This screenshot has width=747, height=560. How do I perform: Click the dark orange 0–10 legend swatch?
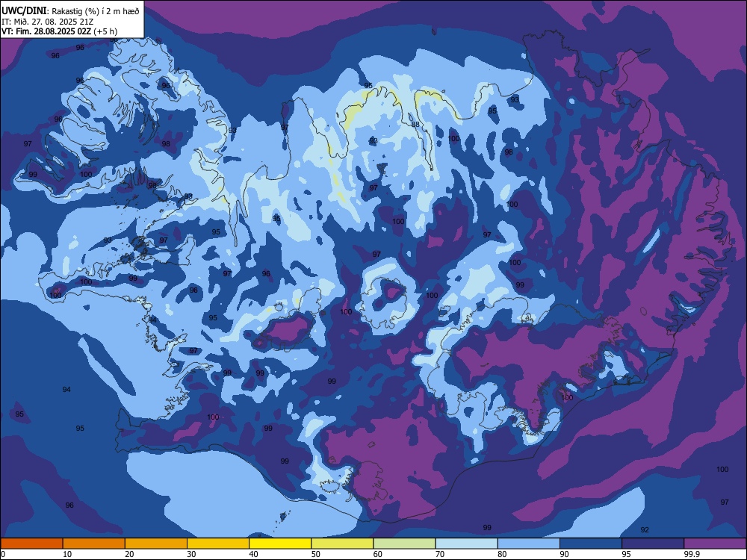[x=31, y=544]
